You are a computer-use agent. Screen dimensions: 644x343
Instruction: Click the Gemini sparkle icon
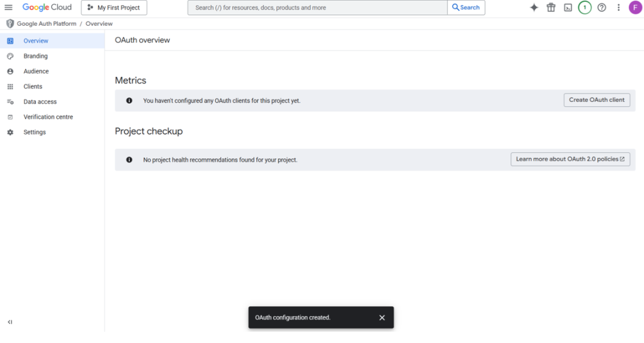click(x=534, y=8)
